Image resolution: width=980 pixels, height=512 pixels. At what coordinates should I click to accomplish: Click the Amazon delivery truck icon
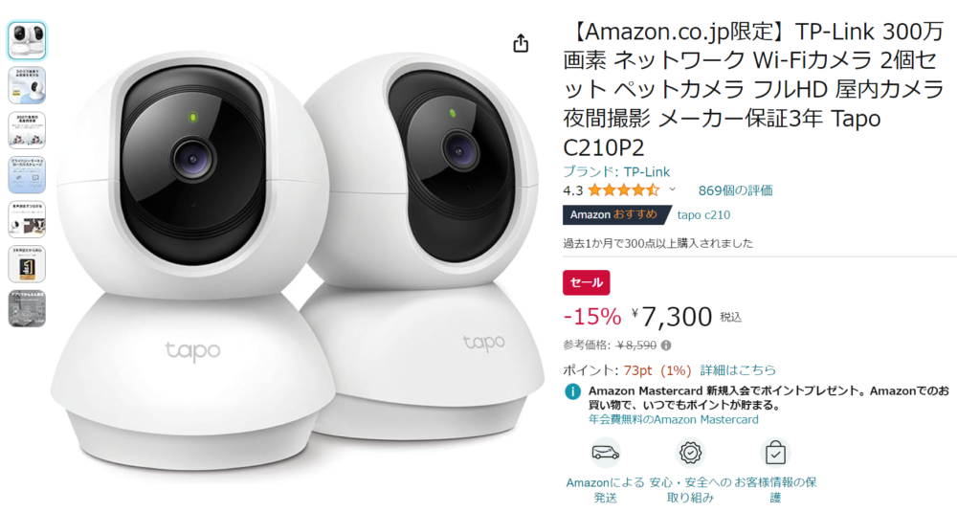click(x=606, y=452)
